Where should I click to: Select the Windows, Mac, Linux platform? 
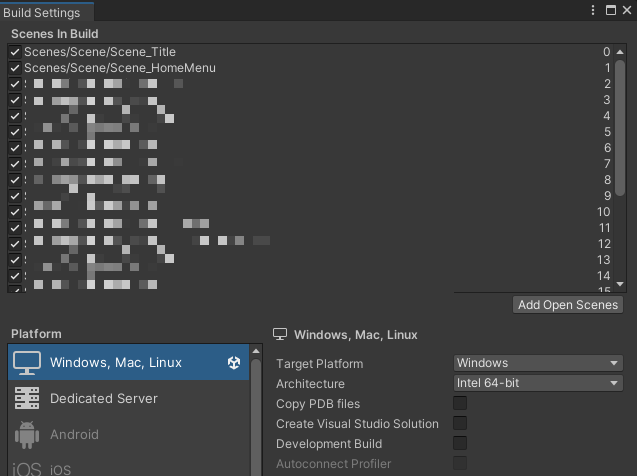[x=128, y=362]
